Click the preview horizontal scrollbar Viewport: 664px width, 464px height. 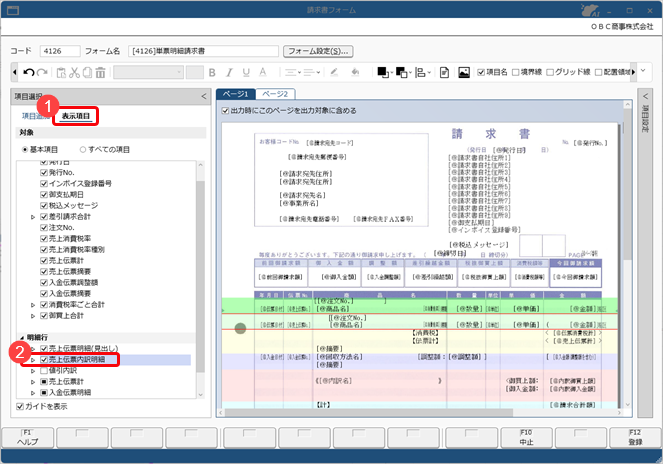tap(368, 412)
